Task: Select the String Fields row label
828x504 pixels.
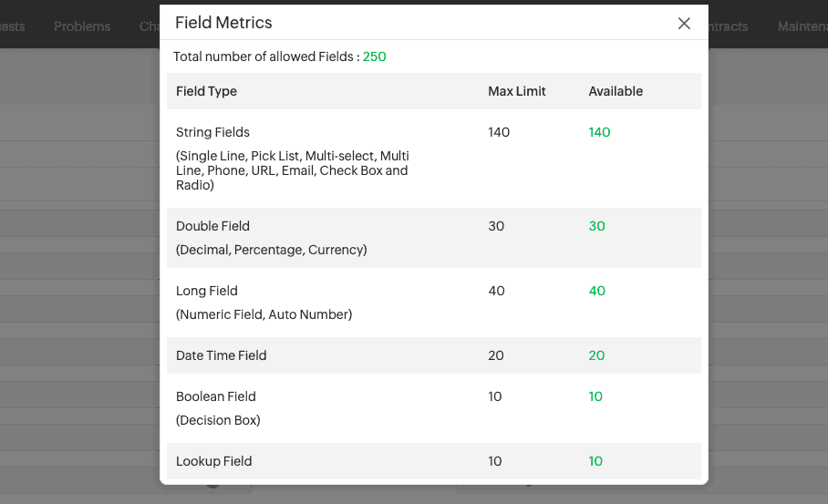Action: (212, 132)
